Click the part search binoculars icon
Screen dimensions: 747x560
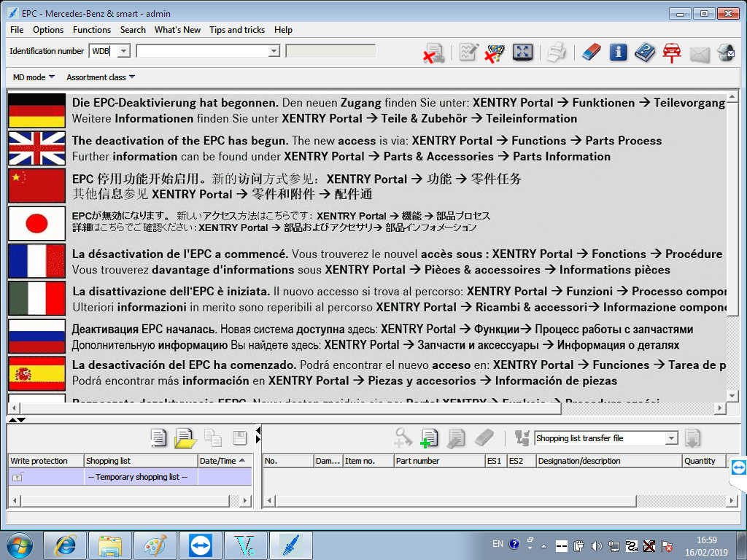tap(403, 437)
